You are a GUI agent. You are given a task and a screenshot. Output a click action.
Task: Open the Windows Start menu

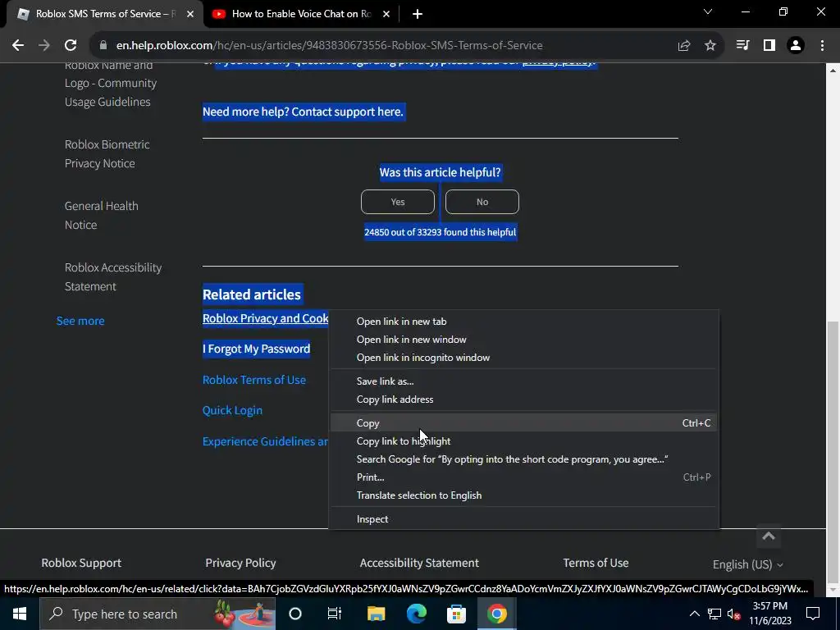coord(20,614)
